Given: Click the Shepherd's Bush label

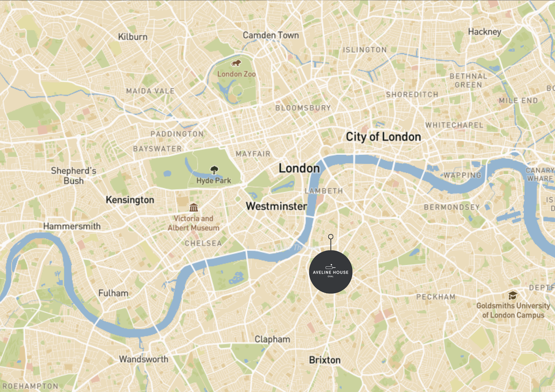Looking at the screenshot, I should coord(74,176).
